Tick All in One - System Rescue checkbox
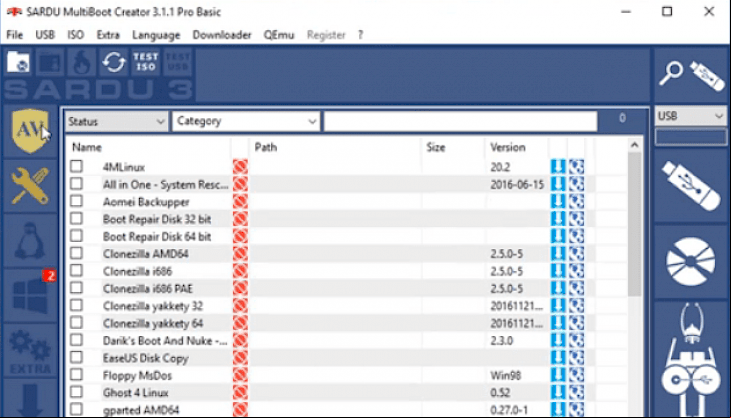This screenshot has width=731, height=418. point(76,184)
